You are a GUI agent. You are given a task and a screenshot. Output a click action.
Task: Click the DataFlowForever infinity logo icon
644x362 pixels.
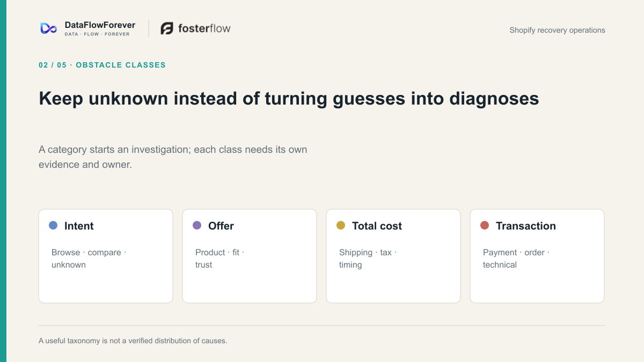(x=49, y=28)
